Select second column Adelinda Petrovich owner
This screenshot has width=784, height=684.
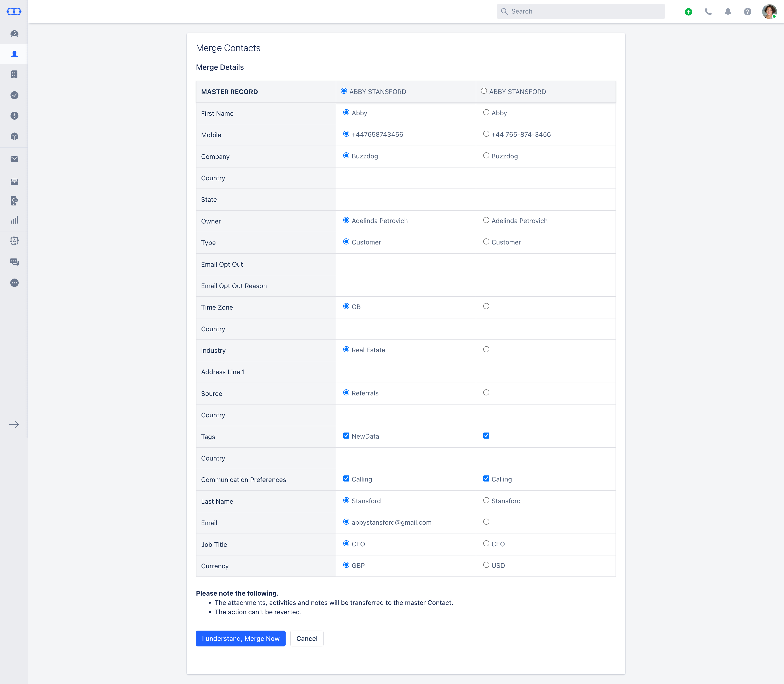click(486, 220)
